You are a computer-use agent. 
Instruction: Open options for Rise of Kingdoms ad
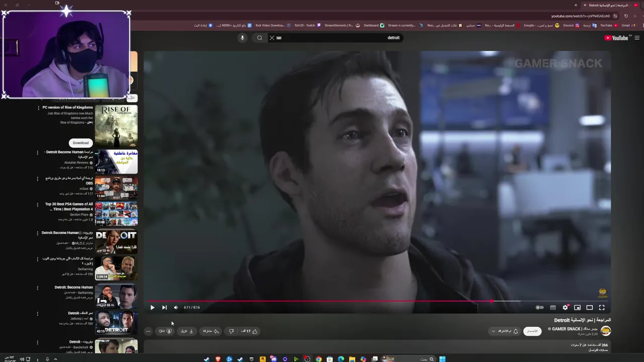38,108
